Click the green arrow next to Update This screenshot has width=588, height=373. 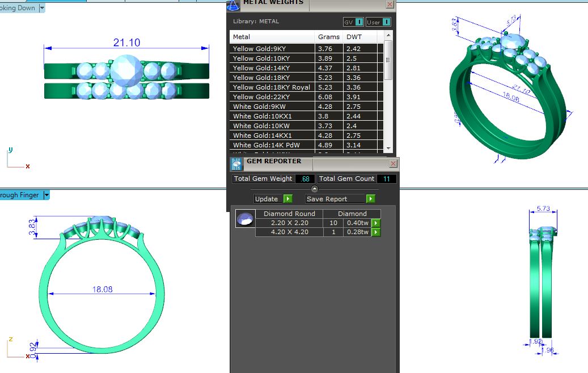click(x=287, y=199)
